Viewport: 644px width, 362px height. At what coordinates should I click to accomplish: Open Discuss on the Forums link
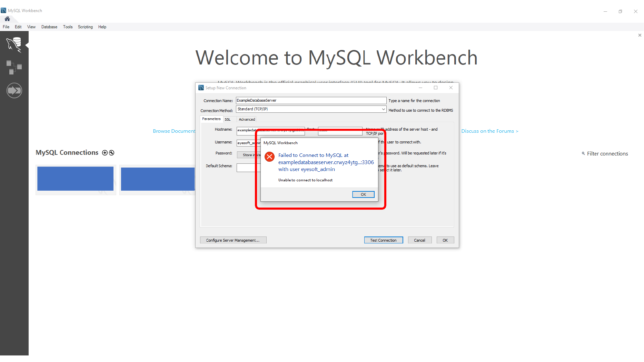[490, 131]
